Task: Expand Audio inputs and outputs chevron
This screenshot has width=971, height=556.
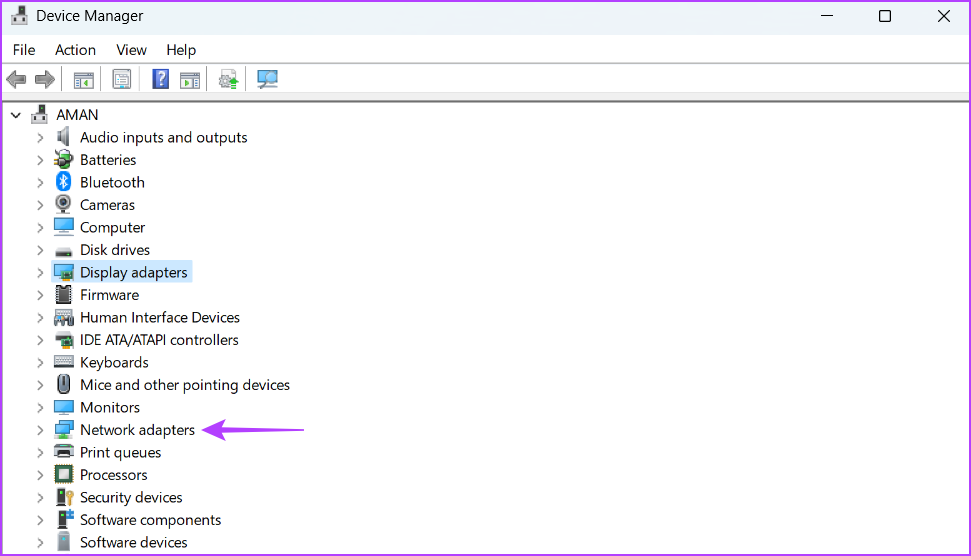Action: (40, 137)
